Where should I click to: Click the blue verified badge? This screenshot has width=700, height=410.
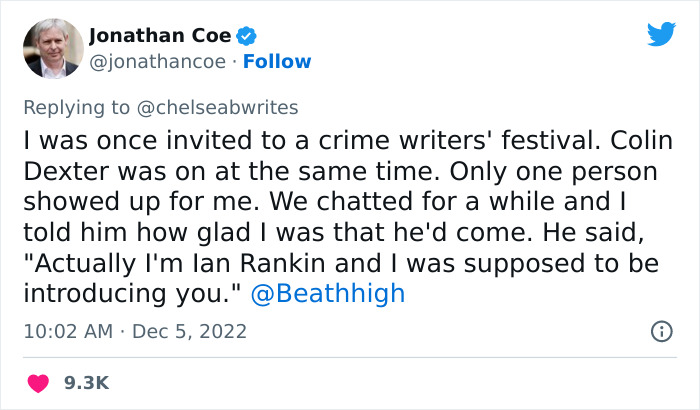pyautogui.click(x=248, y=37)
